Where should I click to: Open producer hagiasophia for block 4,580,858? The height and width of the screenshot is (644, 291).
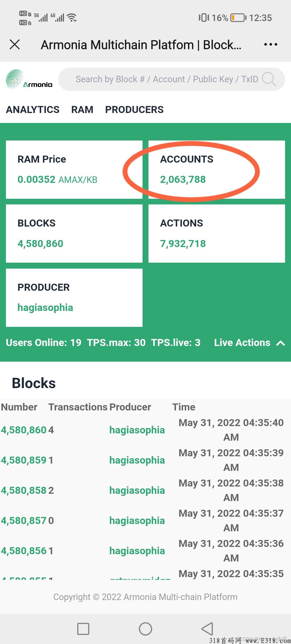point(137,490)
